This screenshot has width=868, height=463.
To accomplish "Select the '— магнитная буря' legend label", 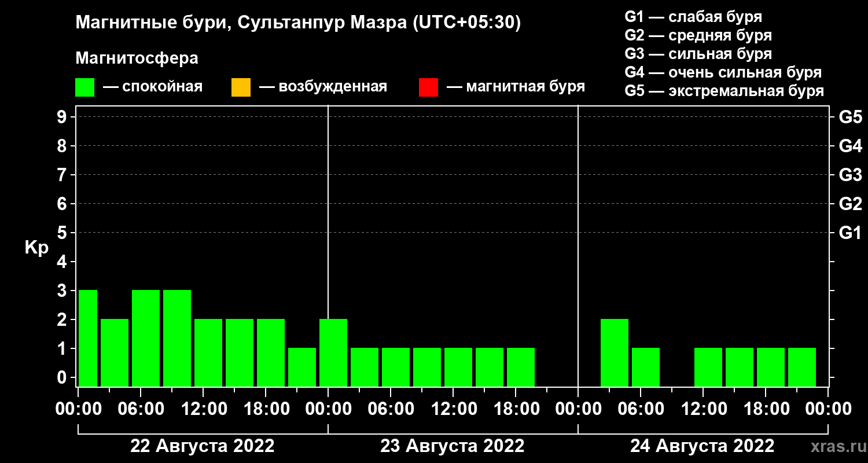I will pyautogui.click(x=516, y=87).
